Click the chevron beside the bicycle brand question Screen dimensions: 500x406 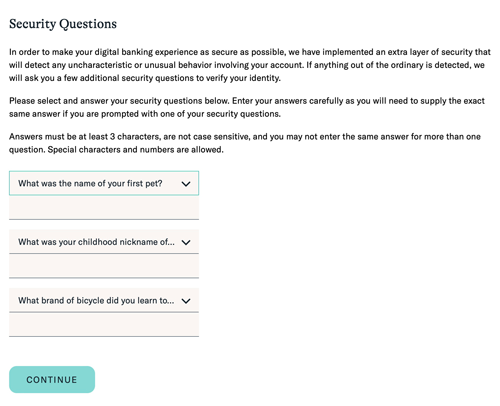[x=186, y=301]
